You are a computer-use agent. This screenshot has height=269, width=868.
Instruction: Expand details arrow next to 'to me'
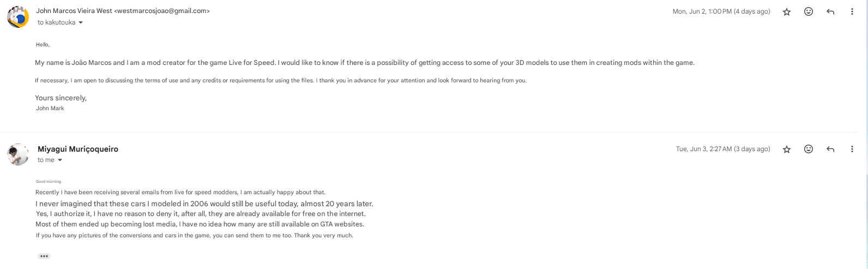pyautogui.click(x=60, y=160)
